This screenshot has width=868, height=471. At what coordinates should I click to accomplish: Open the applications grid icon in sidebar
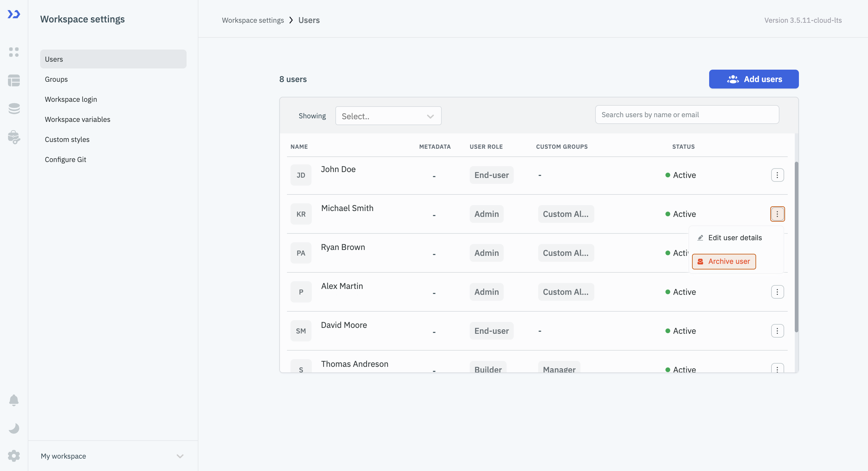click(14, 52)
